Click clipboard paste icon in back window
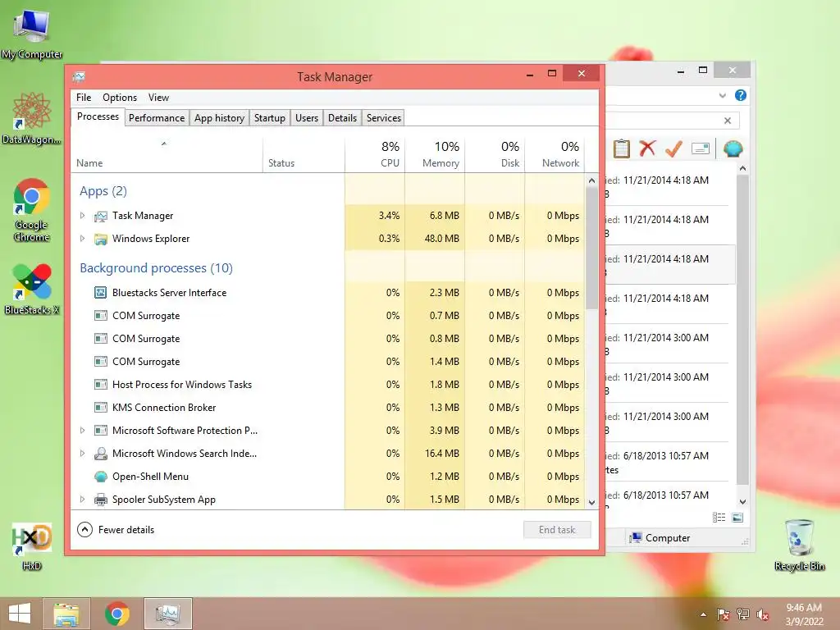Screen dimensions: 840x630 (622, 148)
